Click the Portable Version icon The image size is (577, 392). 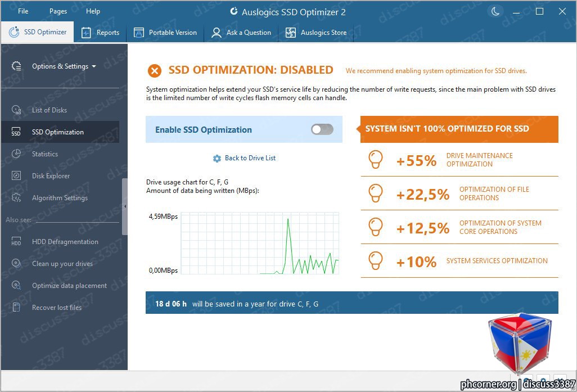point(139,33)
